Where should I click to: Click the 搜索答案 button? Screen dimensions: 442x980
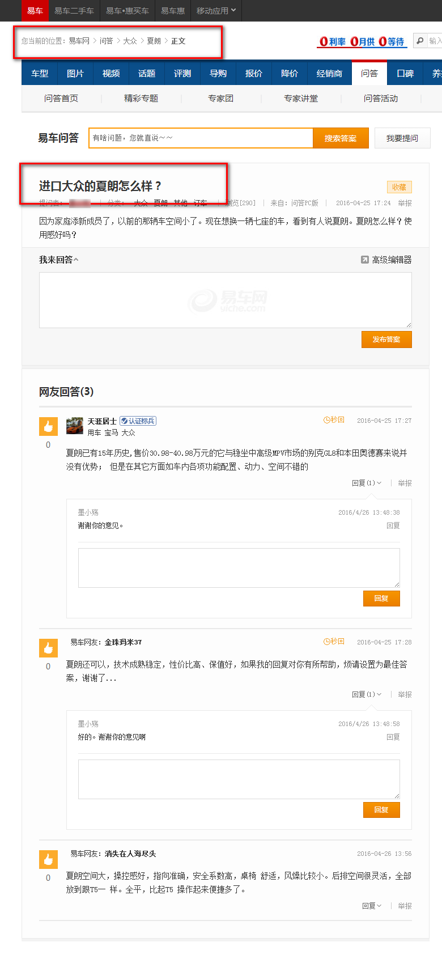[341, 138]
